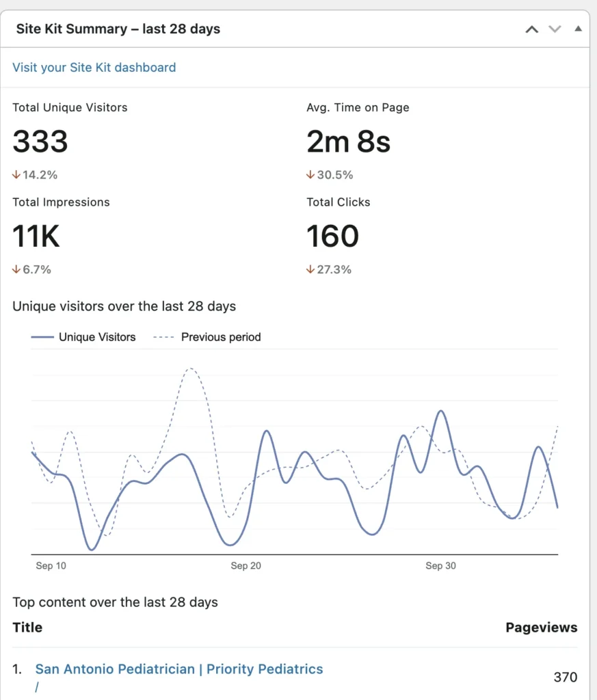Viewport: 597px width, 700px height.
Task: Click the 27.3% decrease indicator
Action: click(329, 269)
